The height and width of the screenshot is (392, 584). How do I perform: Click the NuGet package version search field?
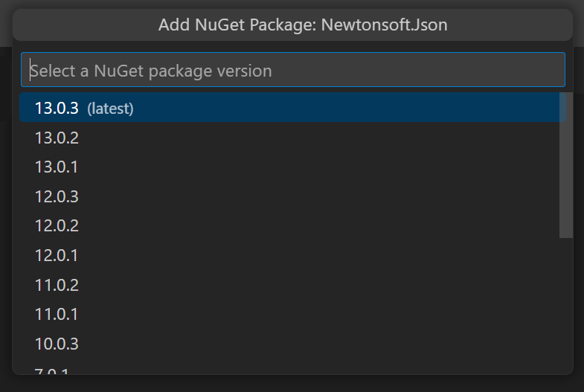pos(292,71)
